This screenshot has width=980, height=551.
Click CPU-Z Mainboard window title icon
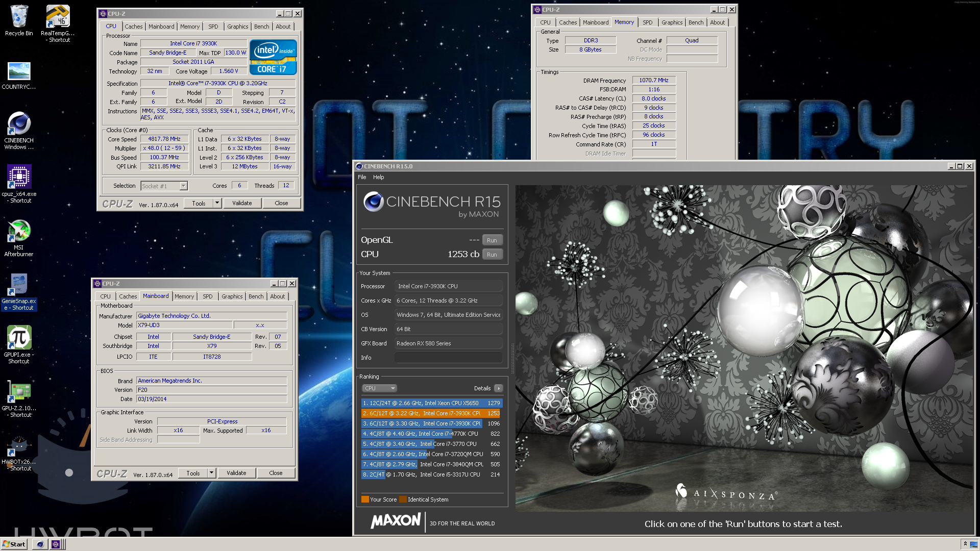pyautogui.click(x=97, y=284)
